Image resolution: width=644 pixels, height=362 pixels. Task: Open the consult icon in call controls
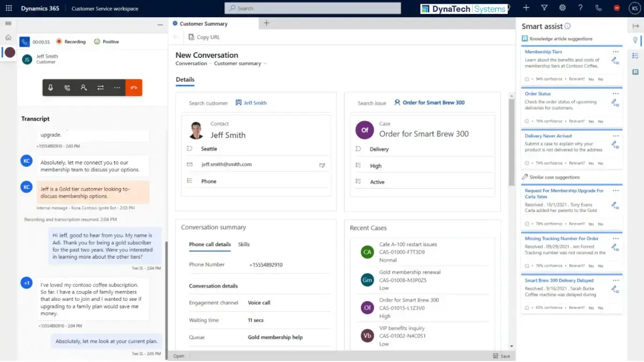[x=84, y=87]
